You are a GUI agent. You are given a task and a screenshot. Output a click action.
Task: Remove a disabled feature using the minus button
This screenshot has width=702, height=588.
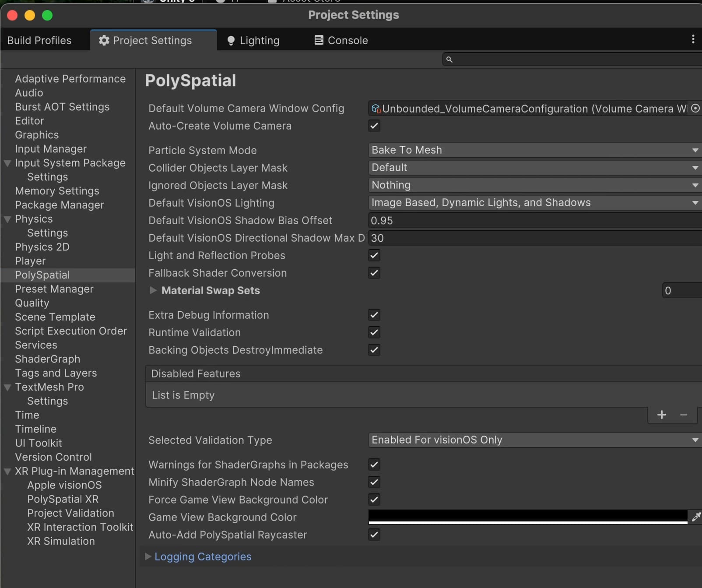pyautogui.click(x=684, y=415)
